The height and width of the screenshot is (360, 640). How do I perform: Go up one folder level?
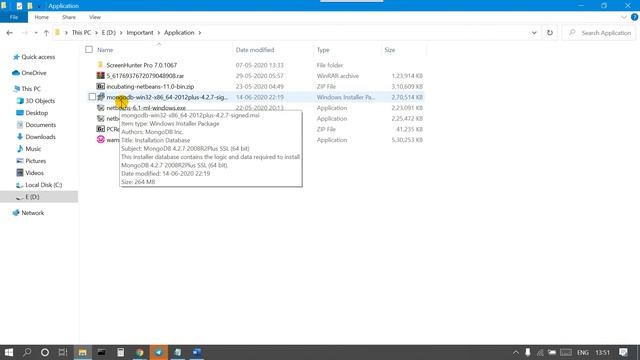46,33
